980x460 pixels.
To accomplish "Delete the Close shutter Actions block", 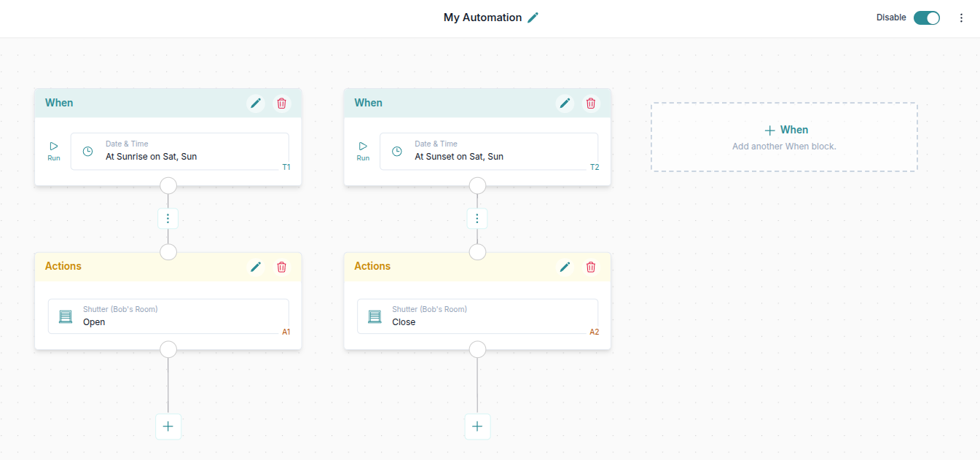I will coord(590,267).
